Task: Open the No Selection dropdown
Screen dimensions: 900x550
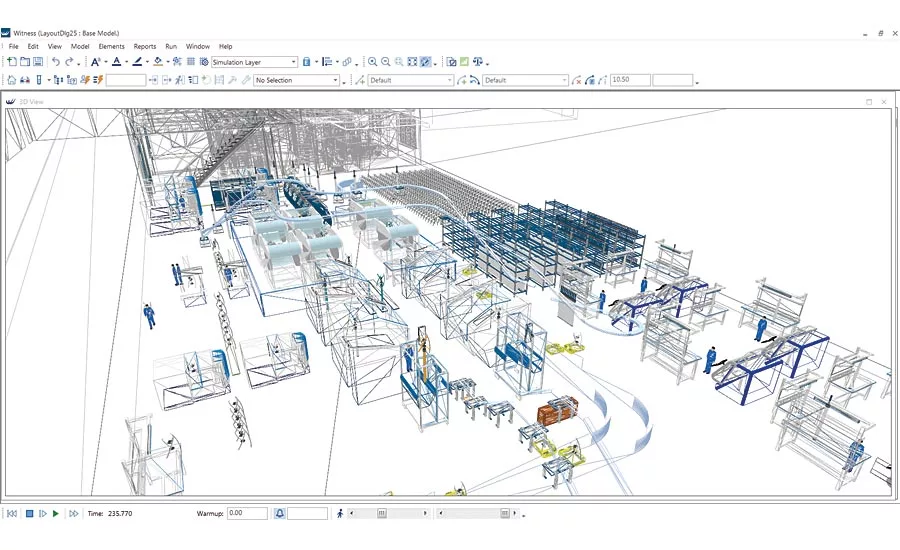Action: tap(297, 80)
